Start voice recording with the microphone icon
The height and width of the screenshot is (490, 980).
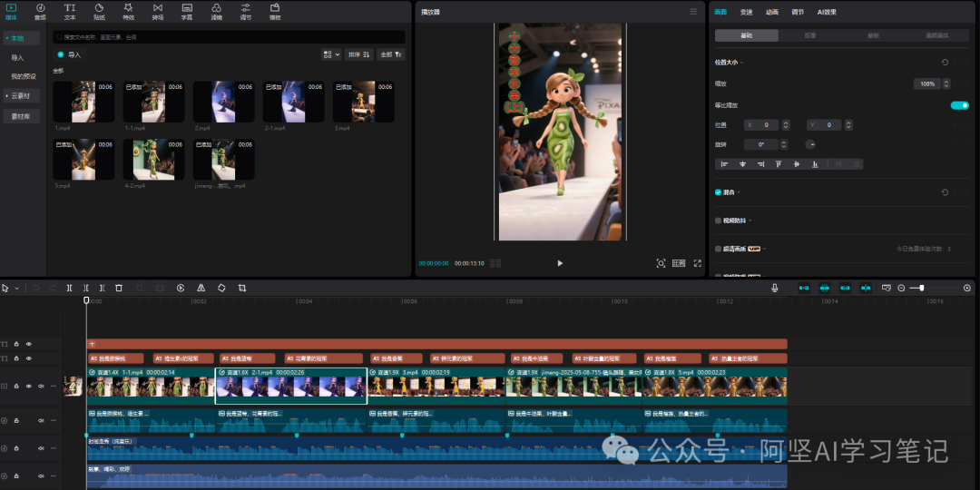click(x=775, y=289)
